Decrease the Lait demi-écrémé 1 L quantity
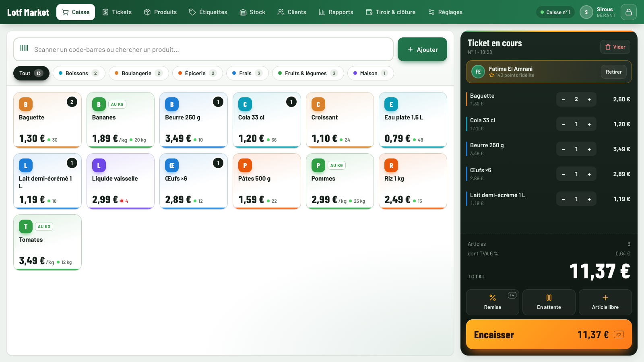The height and width of the screenshot is (362, 644). click(x=563, y=199)
